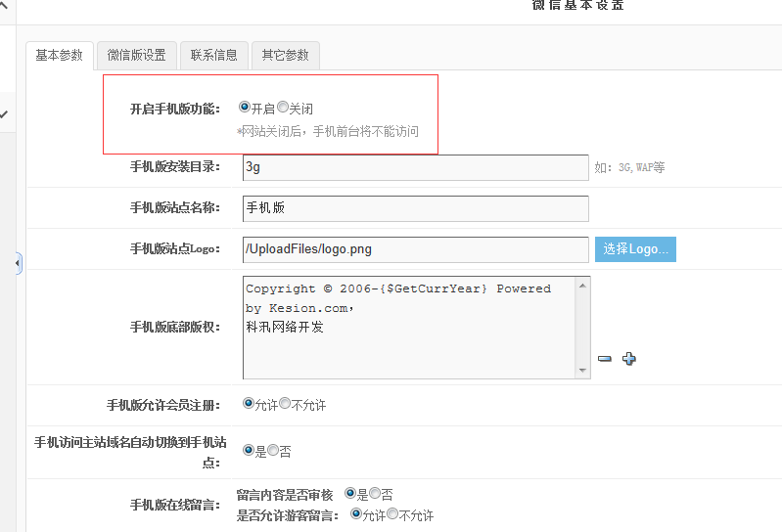Collapse left sidebar with arrow handle
782x532 pixels.
click(18, 262)
